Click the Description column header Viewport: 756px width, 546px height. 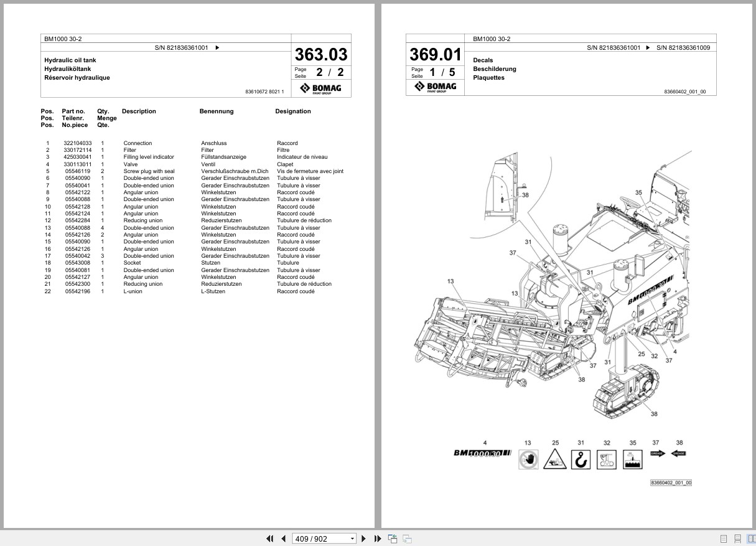click(x=139, y=111)
